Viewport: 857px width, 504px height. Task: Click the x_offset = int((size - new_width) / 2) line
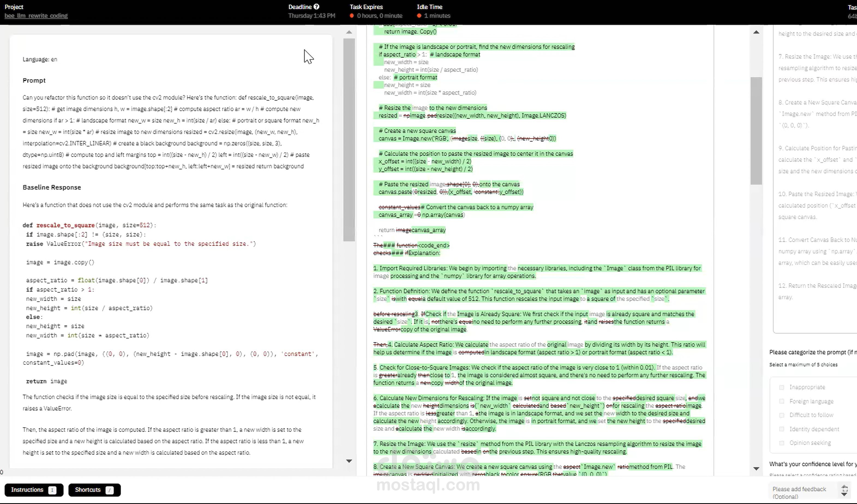tap(425, 161)
